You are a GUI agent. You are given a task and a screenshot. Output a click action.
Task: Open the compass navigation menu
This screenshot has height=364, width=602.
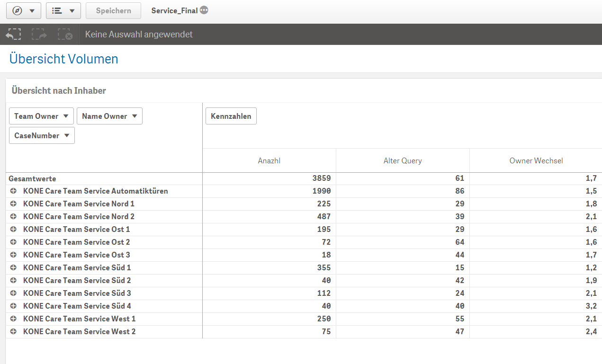tap(23, 10)
